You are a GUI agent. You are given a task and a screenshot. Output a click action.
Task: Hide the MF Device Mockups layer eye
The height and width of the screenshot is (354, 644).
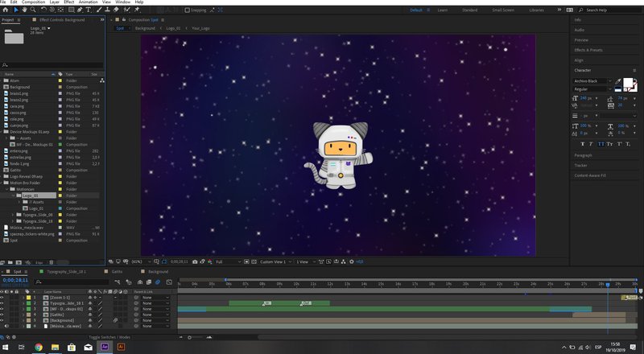click(x=2, y=309)
